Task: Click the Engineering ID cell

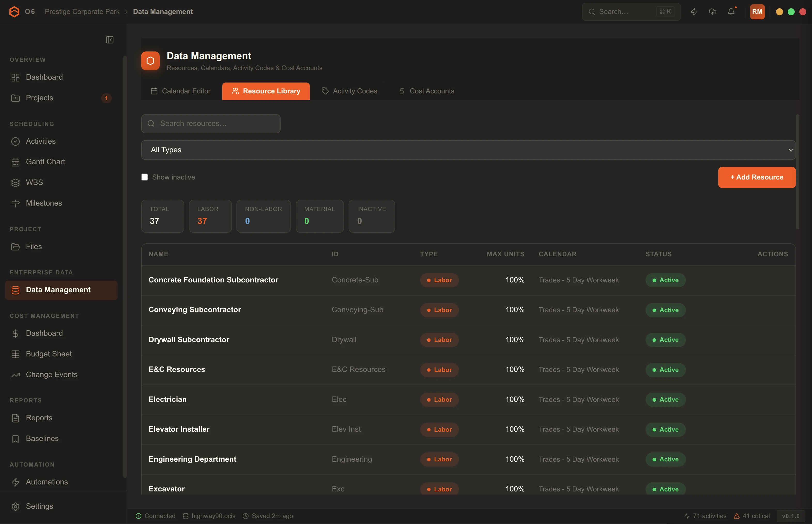Action: [352, 459]
